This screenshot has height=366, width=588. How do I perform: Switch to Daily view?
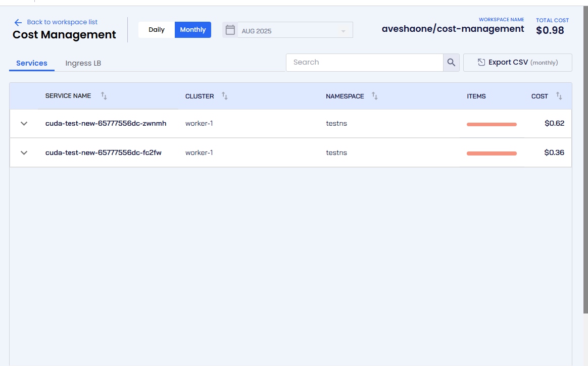157,30
